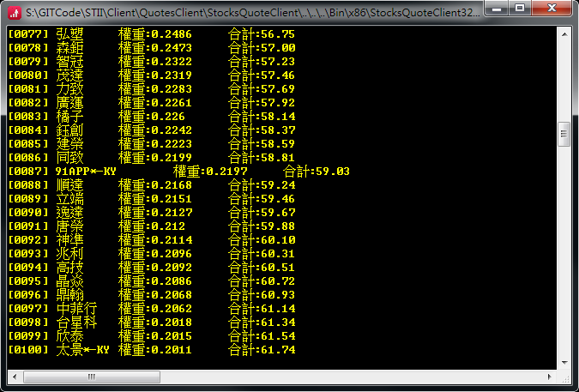Click total value 合計:57.00
This screenshot has width=579, height=392.
coord(262,48)
